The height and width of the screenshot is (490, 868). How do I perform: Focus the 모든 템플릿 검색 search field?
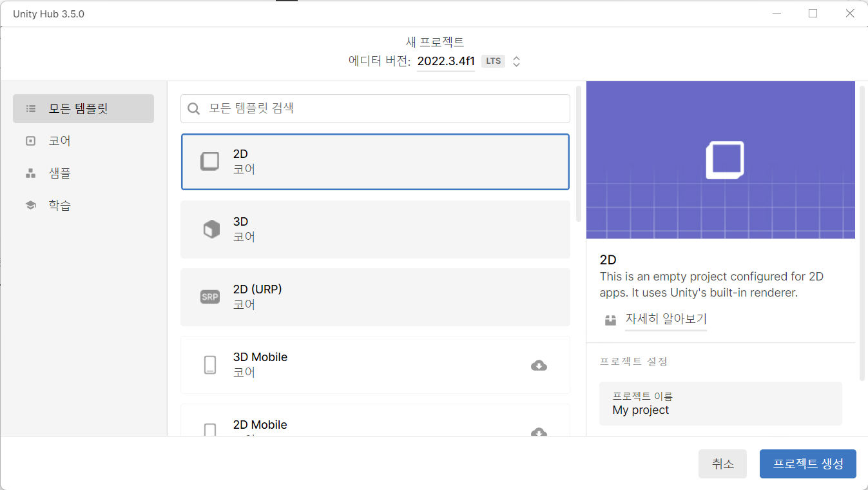coord(375,108)
